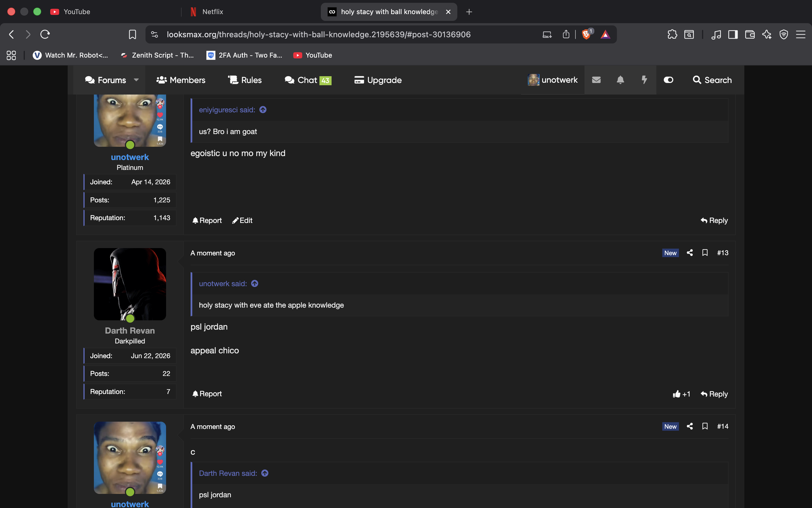This screenshot has width=812, height=508.
Task: Open the alerts bell icon
Action: pyautogui.click(x=620, y=80)
